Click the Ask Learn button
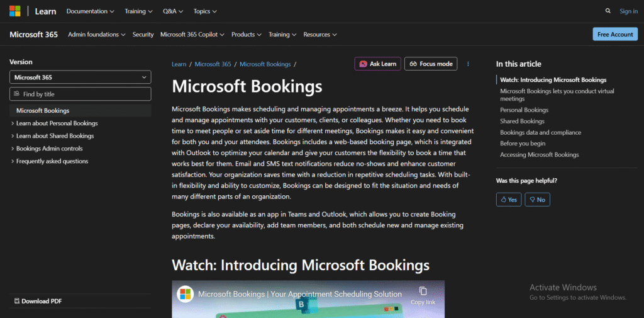This screenshot has width=644, height=318. pos(377,64)
